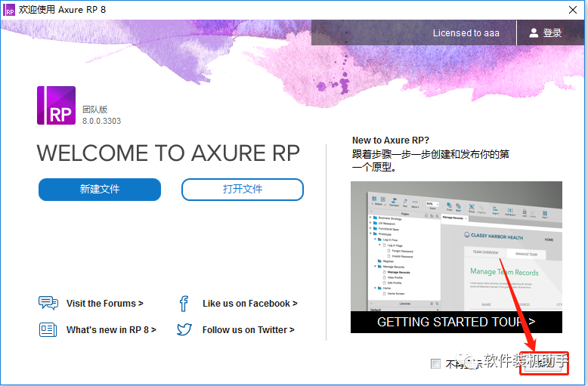Tick the don't-show-again checkbox
The image size is (588, 386).
click(435, 363)
